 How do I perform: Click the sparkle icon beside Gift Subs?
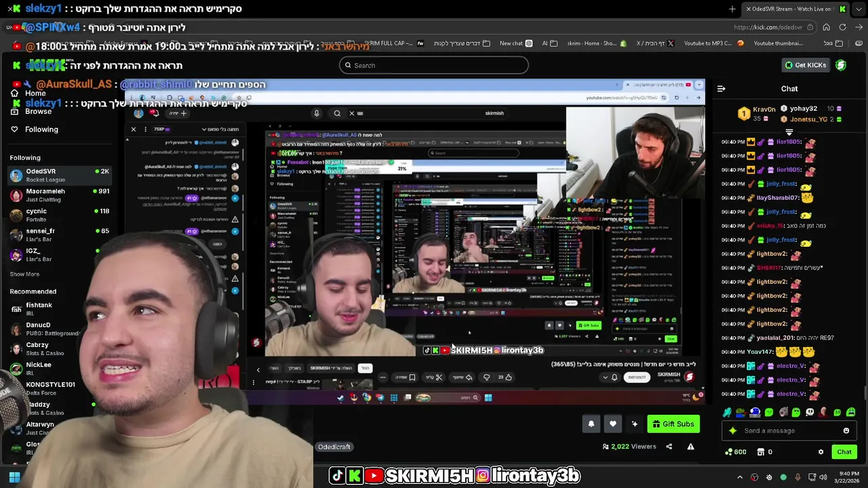634,424
